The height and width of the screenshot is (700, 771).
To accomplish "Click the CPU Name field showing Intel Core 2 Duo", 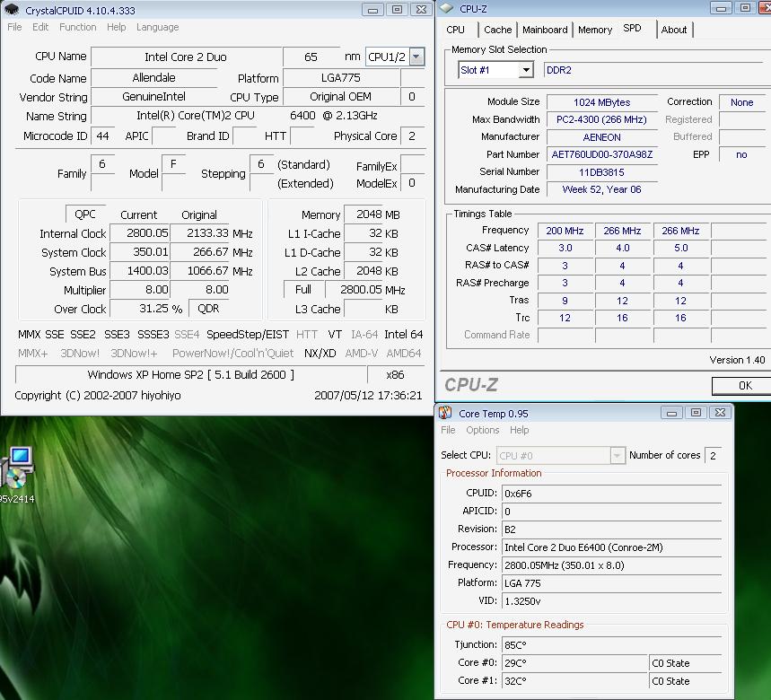I will 186,57.
